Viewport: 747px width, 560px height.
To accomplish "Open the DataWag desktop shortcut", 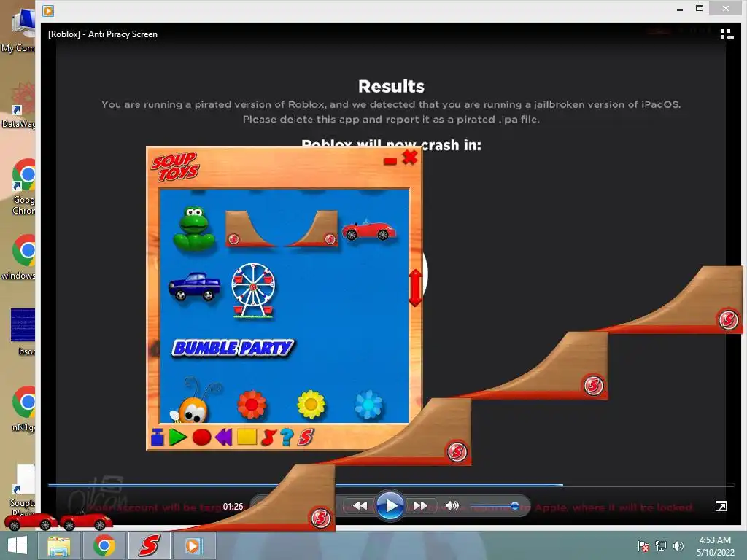I will (19, 106).
